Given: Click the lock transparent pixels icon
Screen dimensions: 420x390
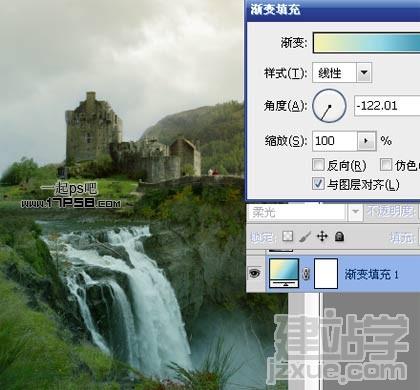Looking at the screenshot, I should tap(288, 236).
